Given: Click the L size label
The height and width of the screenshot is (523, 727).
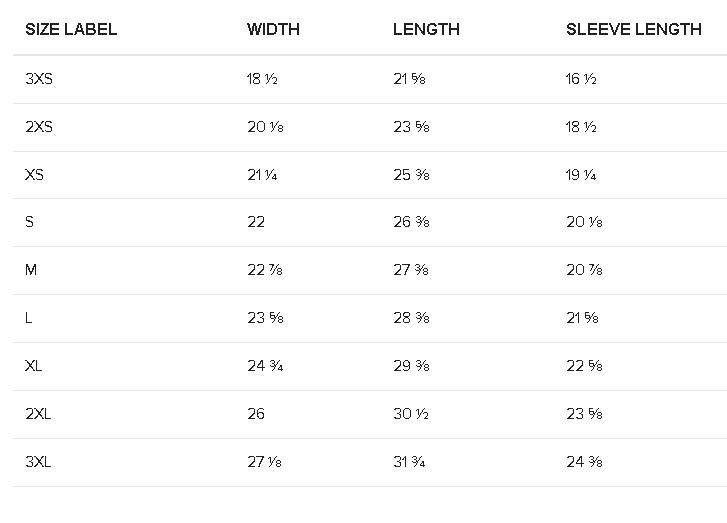Looking at the screenshot, I should point(29,318).
